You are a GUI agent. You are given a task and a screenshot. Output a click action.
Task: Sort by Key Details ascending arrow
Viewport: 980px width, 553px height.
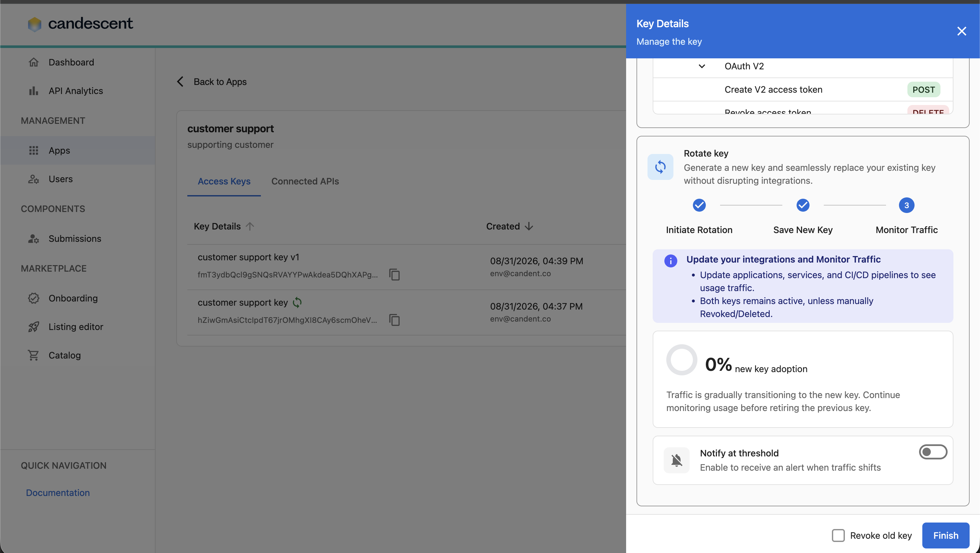[x=250, y=226]
